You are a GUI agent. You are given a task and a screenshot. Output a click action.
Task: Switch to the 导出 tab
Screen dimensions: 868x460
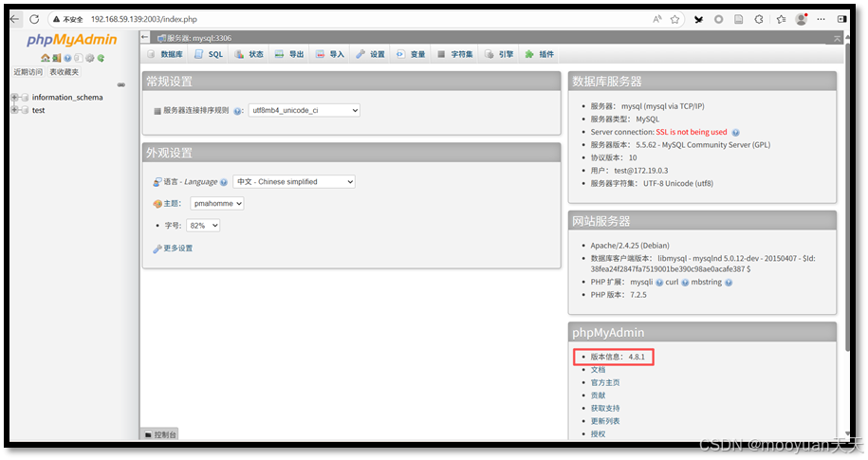tap(289, 54)
